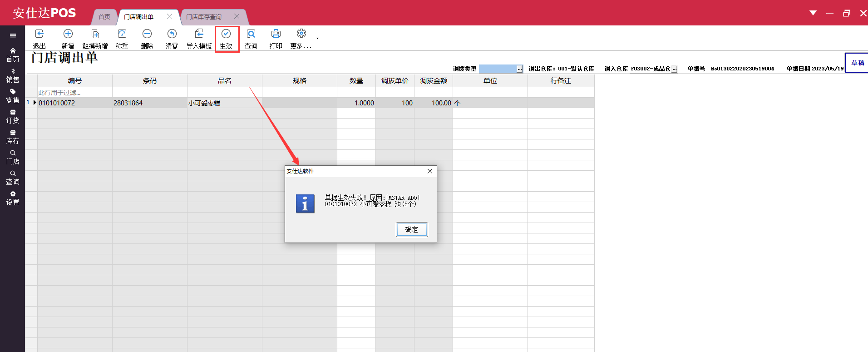Click the 新增 add toolbar icon
Image resolution: width=868 pixels, height=352 pixels.
pos(68,39)
